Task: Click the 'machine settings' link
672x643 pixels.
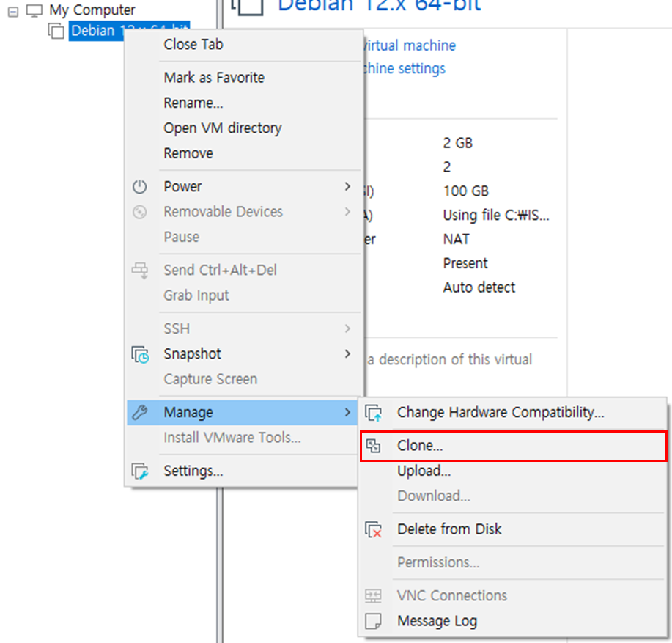Action: (x=405, y=69)
